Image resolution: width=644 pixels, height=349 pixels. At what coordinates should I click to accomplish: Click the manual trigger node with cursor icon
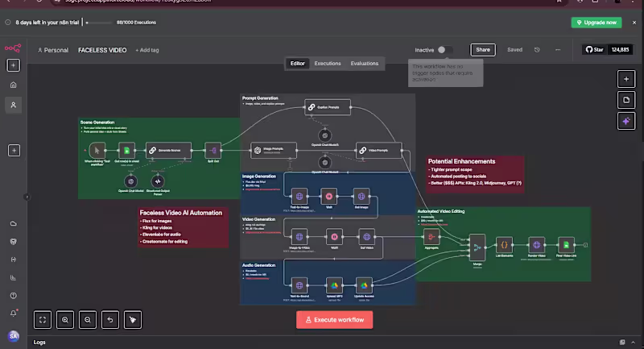[97, 151]
